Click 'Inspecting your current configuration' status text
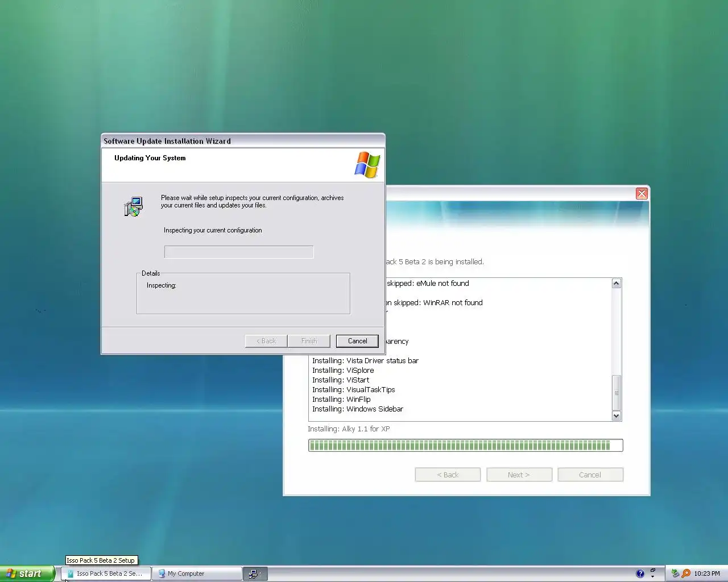 tap(213, 230)
